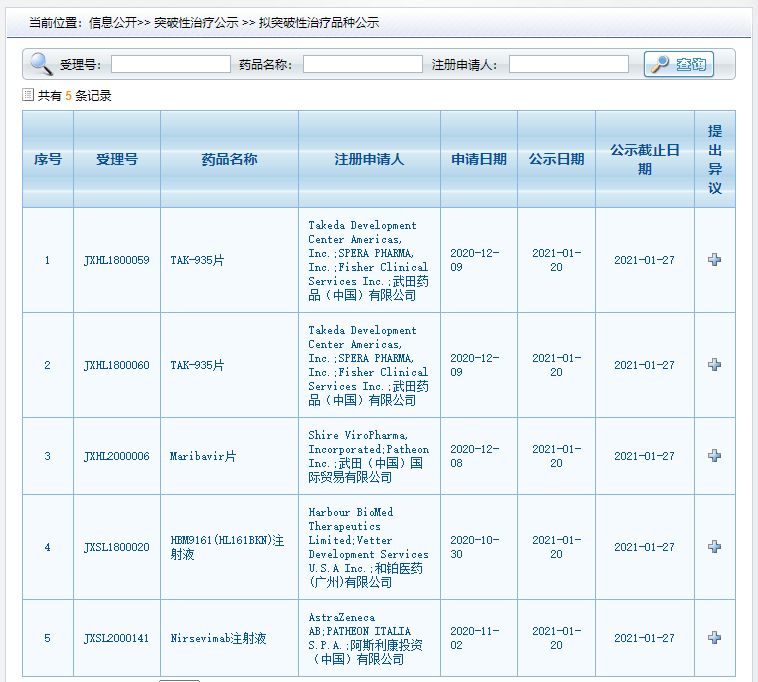758x682 pixels.
Task: Click the objection plus icon for JXHL1800059
Action: [714, 260]
